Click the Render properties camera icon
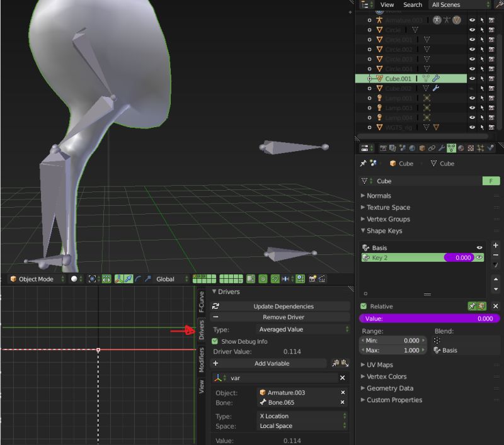The width and height of the screenshot is (504, 445). 382,147
